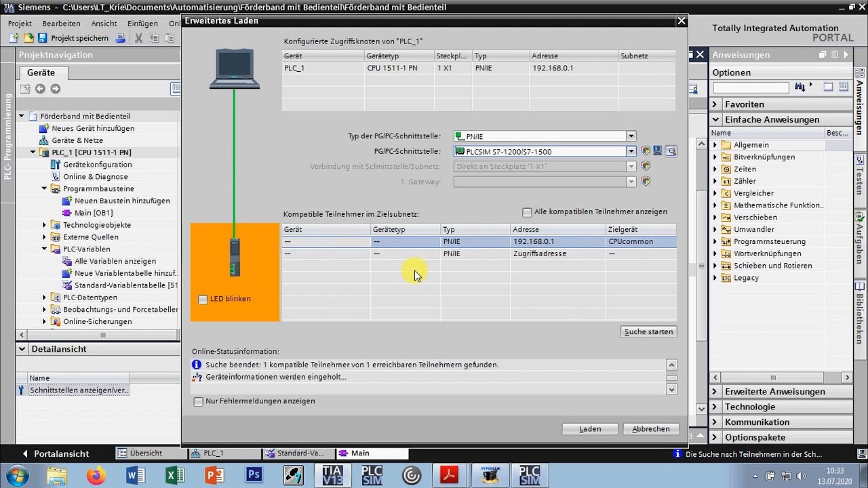
Task: Expand Technologieobjekte tree node
Action: (45, 225)
